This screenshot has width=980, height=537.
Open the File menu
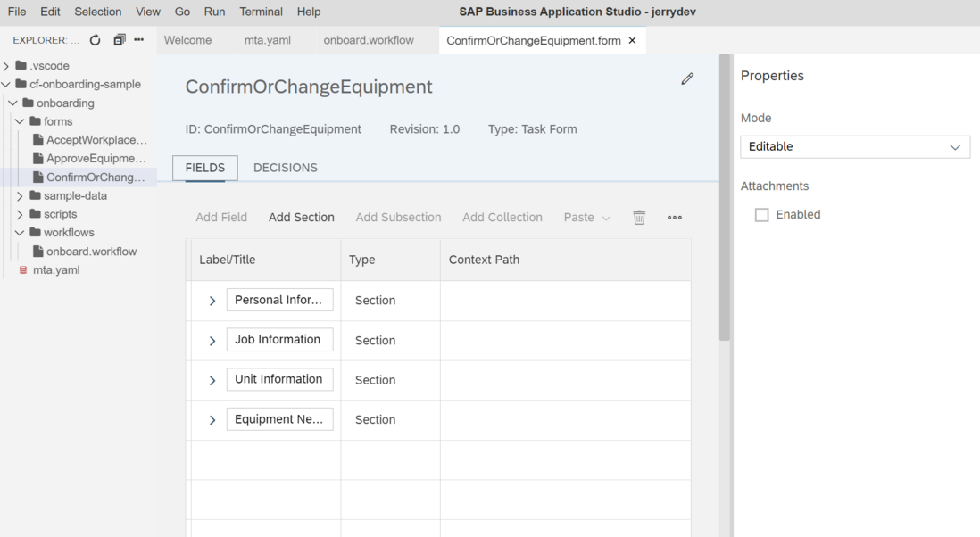[17, 12]
